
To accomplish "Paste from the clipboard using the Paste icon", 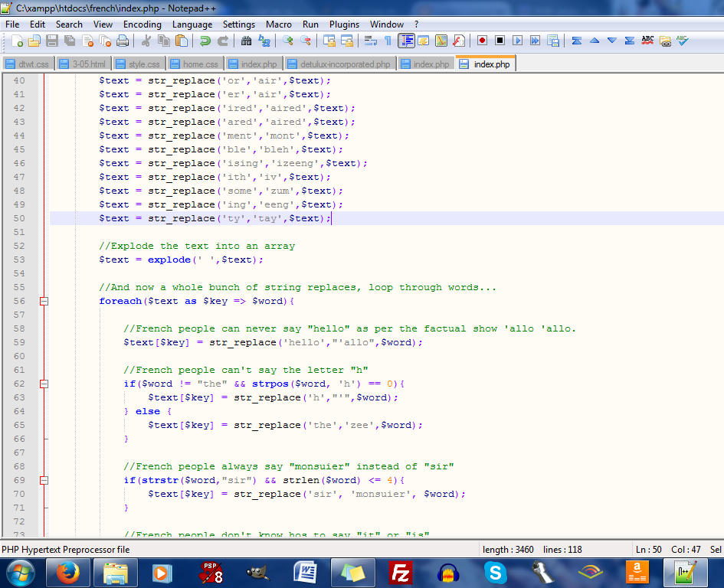I will coord(182,41).
